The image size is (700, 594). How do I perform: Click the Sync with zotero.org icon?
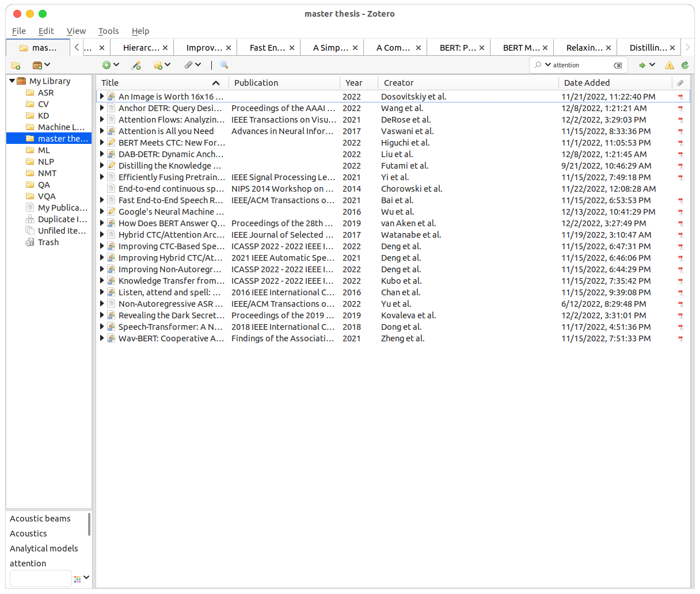coord(684,66)
